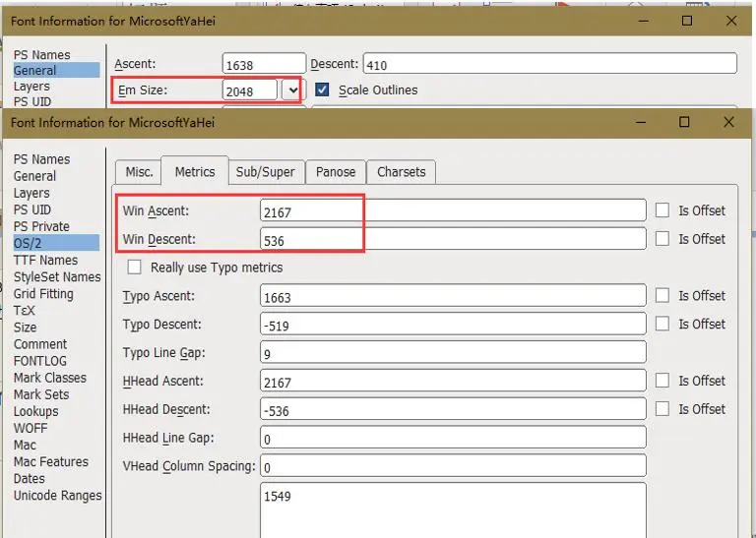Click the HHead Line Gap field
Viewport: 756px width, 538px height.
pyautogui.click(x=453, y=438)
